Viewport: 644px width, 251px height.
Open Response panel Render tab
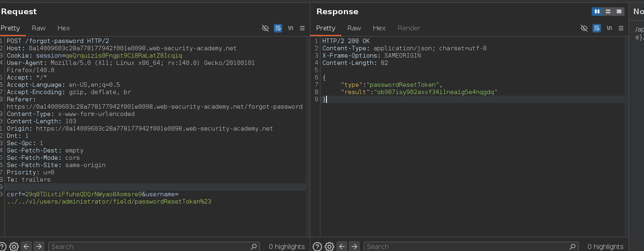pyautogui.click(x=409, y=28)
